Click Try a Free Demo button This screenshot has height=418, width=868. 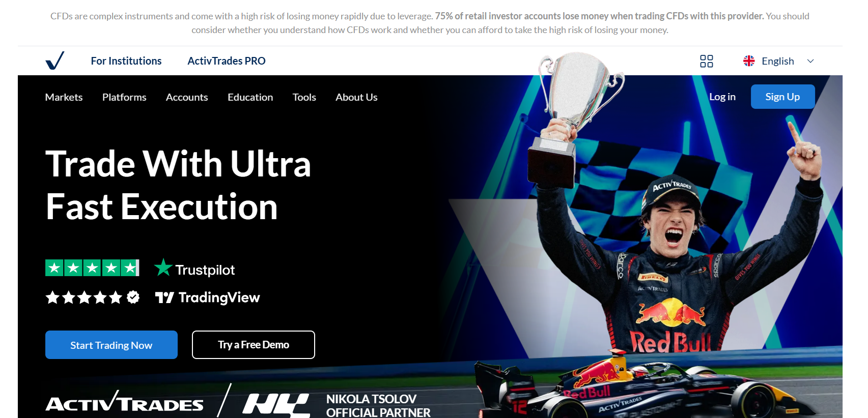coord(254,345)
